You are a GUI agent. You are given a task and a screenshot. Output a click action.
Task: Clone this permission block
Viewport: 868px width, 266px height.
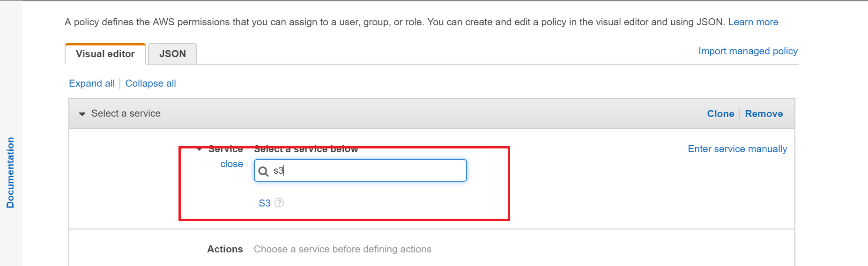point(720,114)
